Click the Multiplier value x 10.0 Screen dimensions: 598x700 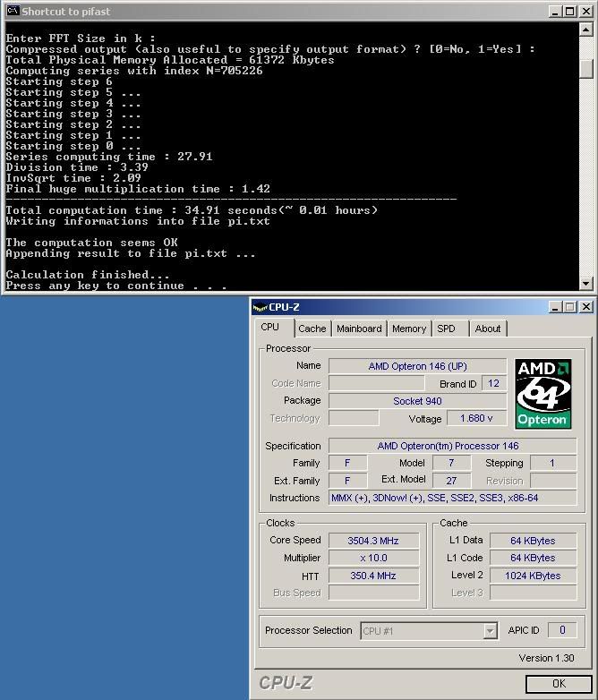pyautogui.click(x=373, y=558)
